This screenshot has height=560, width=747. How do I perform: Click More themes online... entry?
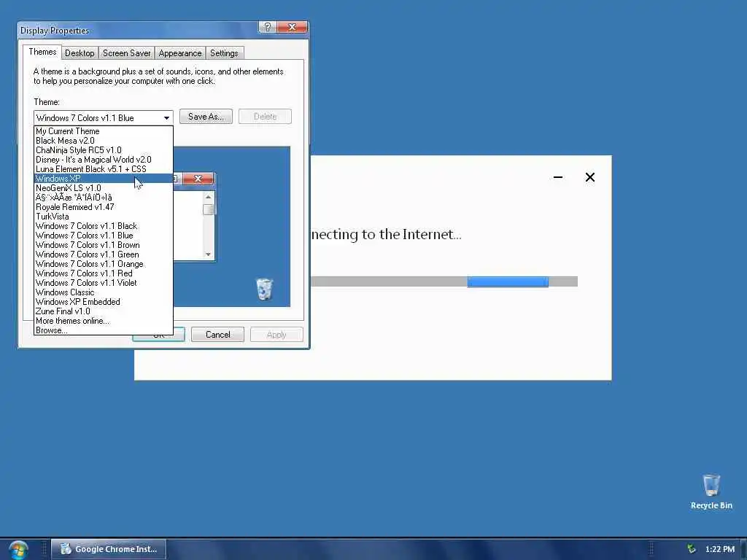(104, 321)
